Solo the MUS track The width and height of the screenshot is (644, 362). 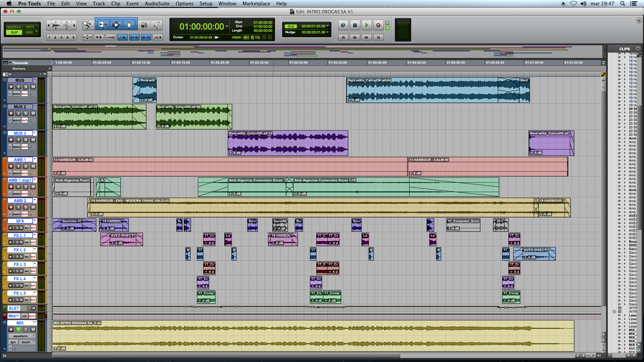click(x=26, y=87)
